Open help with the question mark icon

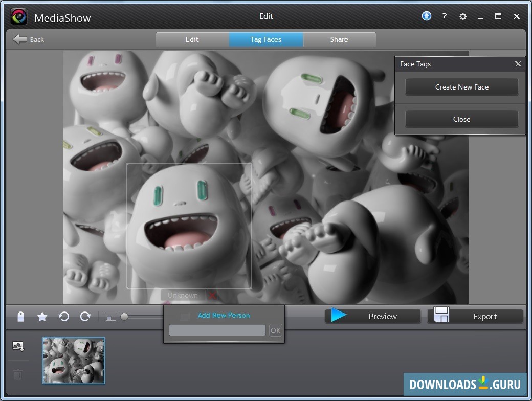444,16
